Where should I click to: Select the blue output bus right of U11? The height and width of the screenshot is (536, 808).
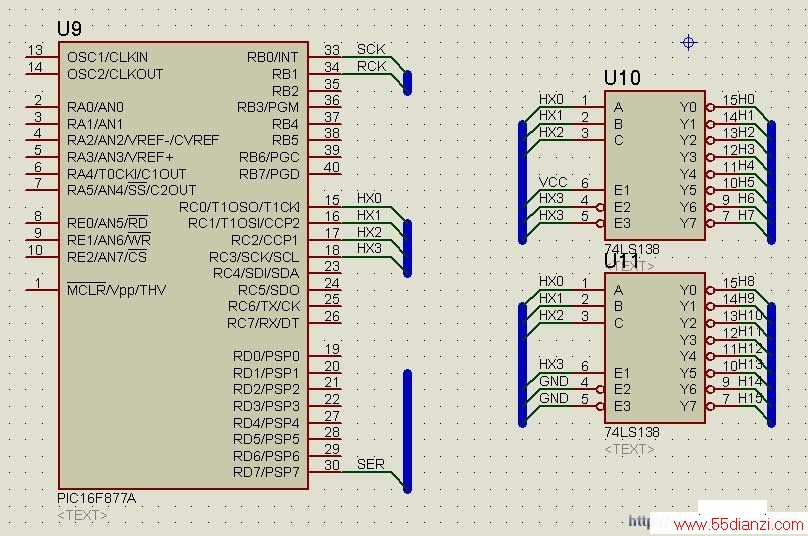pyautogui.click(x=771, y=365)
